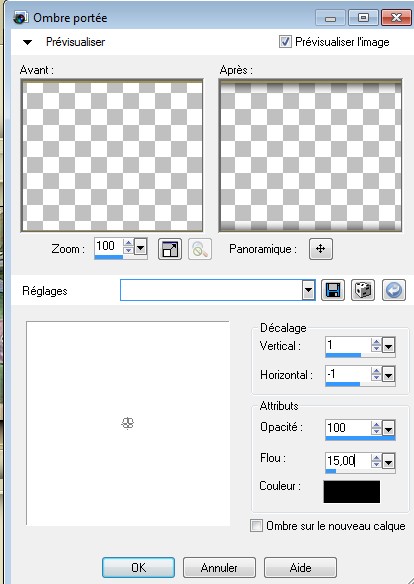
Task: Click the app icon in the title bar
Action: click(20, 18)
